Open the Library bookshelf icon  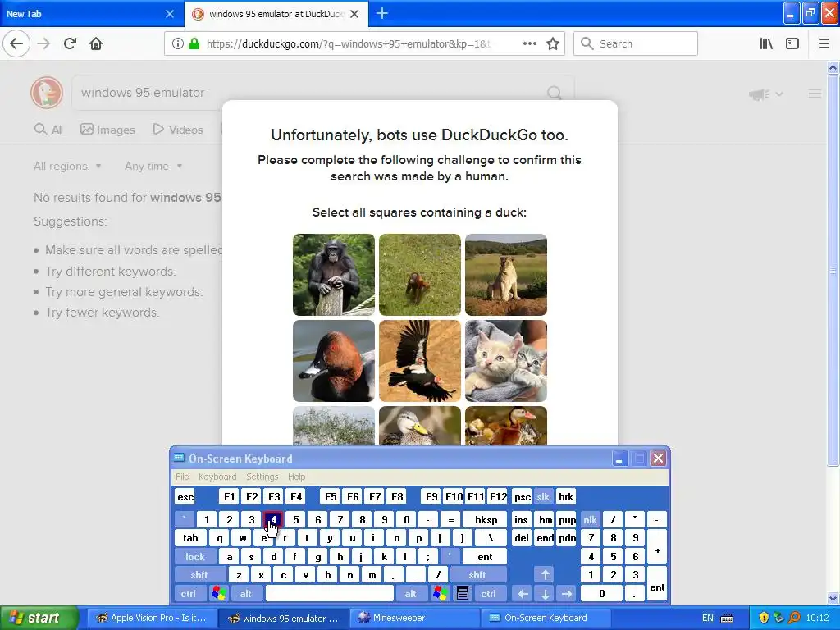766,43
